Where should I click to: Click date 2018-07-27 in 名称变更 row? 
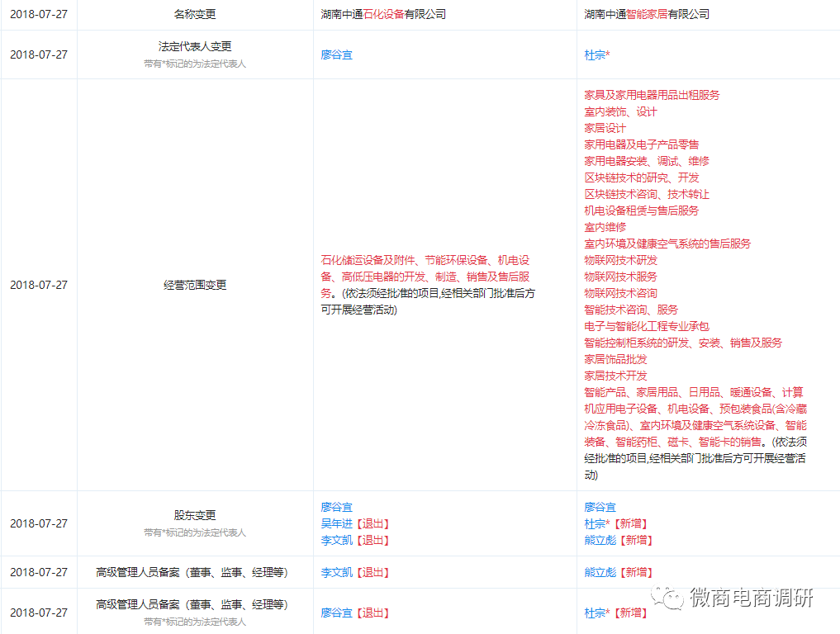(x=39, y=15)
